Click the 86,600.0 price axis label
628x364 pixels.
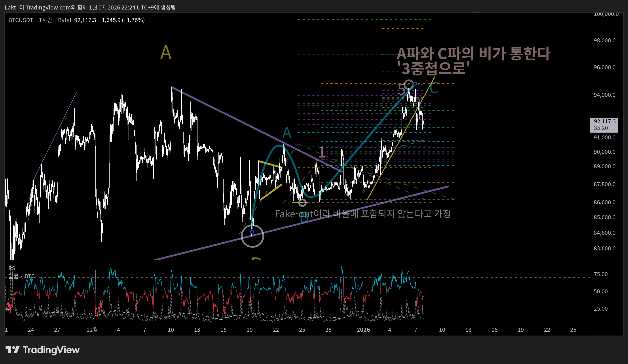pyautogui.click(x=604, y=202)
